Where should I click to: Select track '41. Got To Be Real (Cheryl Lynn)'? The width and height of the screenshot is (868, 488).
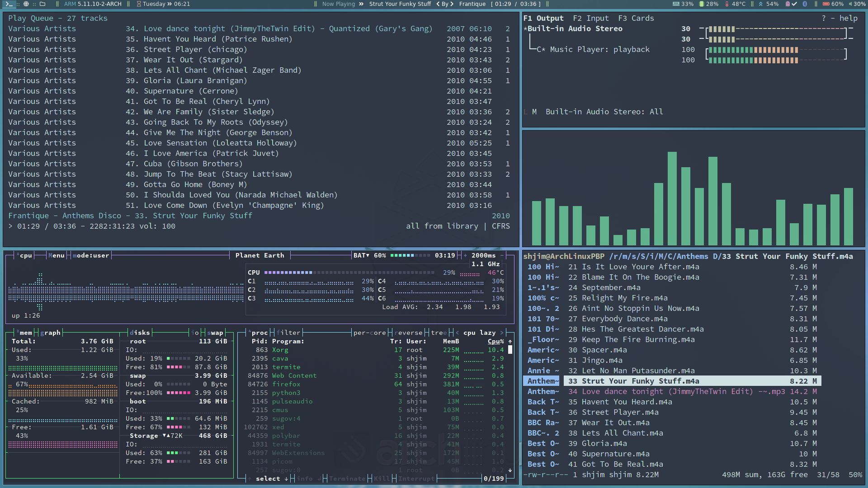pos(259,102)
